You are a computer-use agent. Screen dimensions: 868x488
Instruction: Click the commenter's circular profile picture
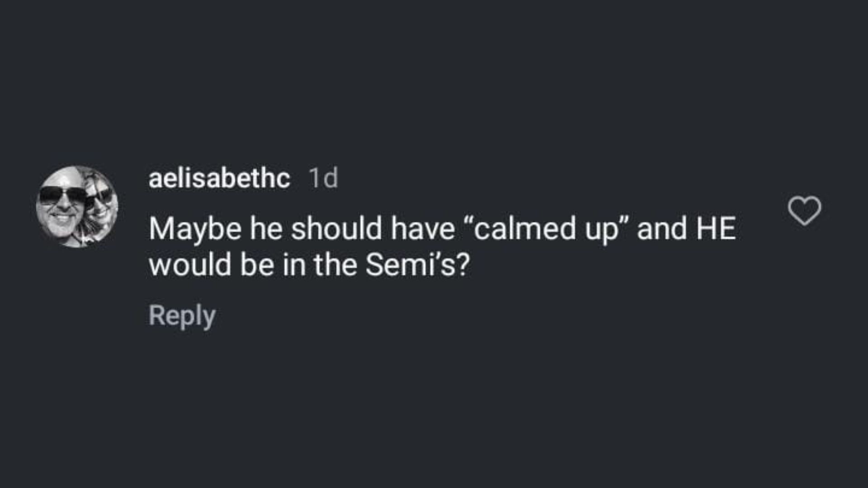[77, 206]
